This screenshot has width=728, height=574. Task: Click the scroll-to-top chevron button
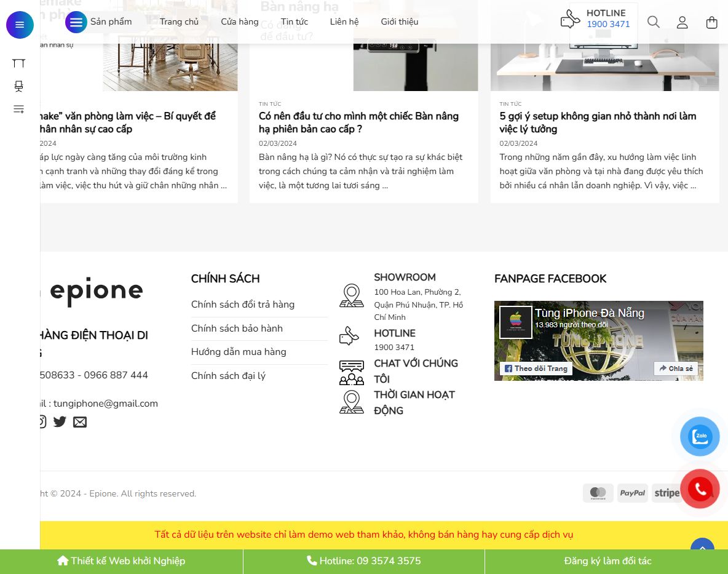[702, 549]
